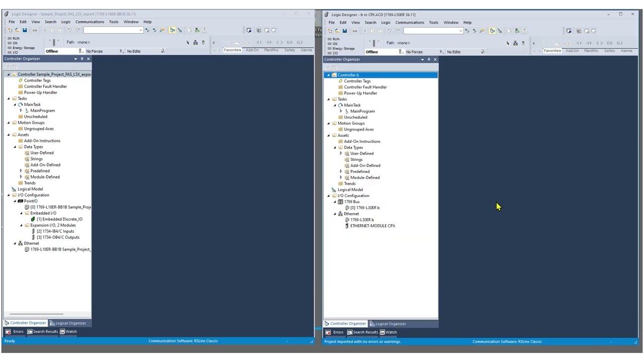The height and width of the screenshot is (362, 644).
Task: Click Save icon in left Logix Designer window
Action: coord(25,30)
